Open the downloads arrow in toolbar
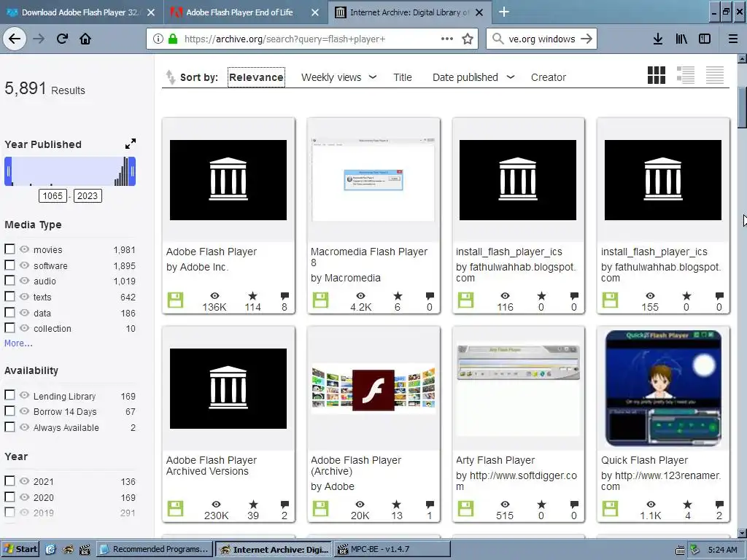 658,39
